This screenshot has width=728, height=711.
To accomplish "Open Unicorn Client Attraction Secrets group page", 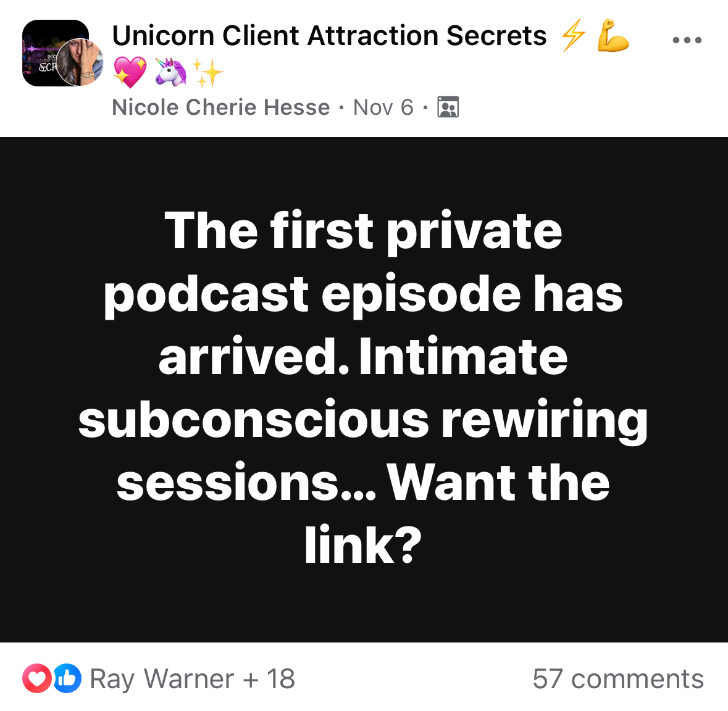I will (329, 36).
